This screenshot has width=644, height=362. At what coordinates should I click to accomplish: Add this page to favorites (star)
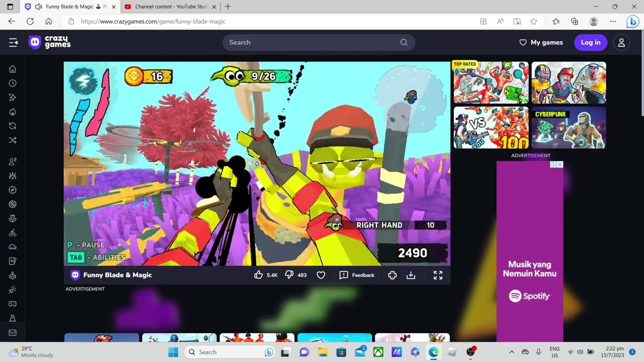(x=534, y=21)
